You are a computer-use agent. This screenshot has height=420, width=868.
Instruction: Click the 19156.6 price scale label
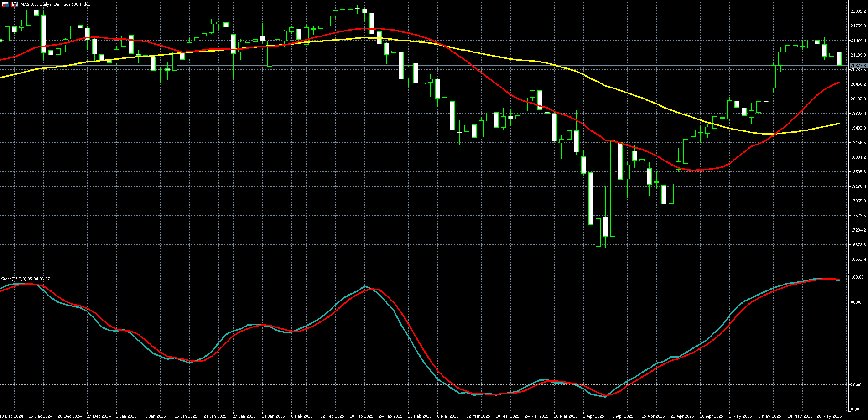coord(858,143)
